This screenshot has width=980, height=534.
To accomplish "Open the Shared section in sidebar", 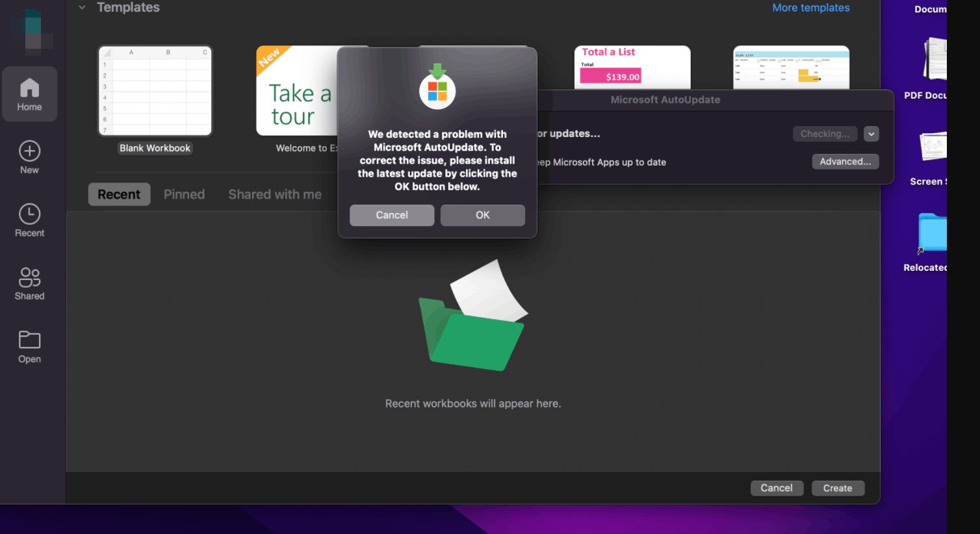I will (29, 284).
